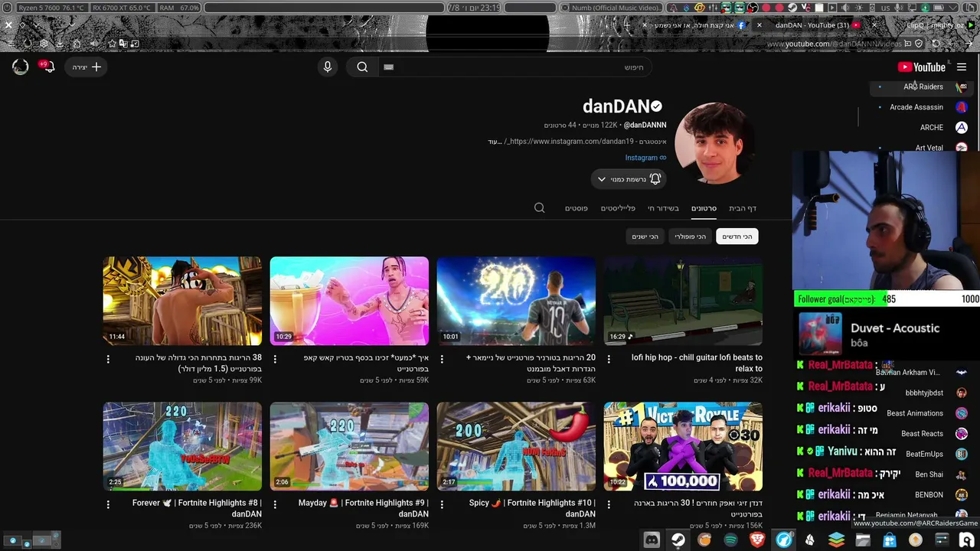Expand the channel description 'more' link
Image resolution: width=980 pixels, height=551 pixels.
click(495, 142)
